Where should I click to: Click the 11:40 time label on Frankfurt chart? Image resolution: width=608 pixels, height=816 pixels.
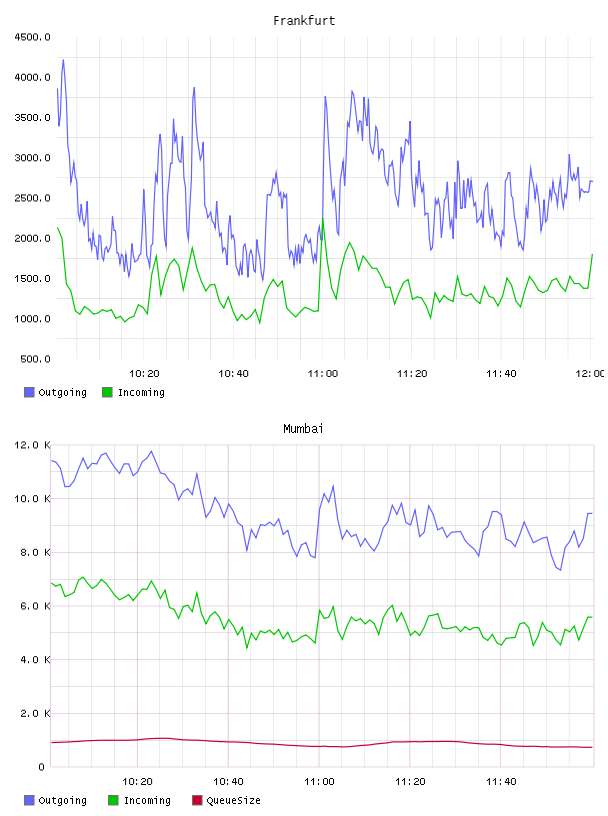501,374
